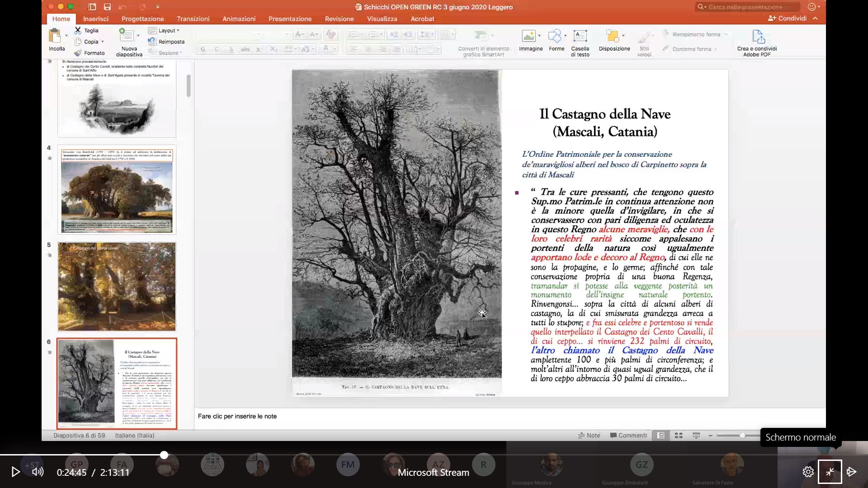Click the Taglia scissors icon
Screen dimensions: 868x488
pyautogui.click(x=78, y=30)
